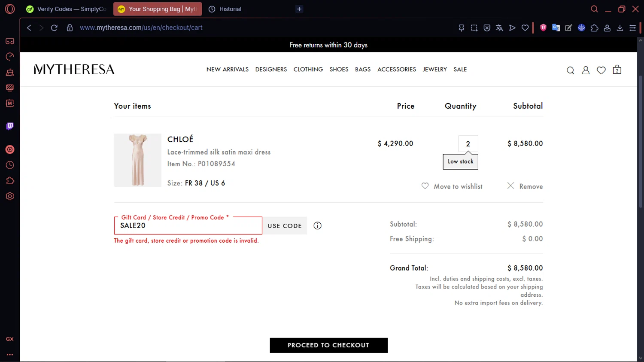Open the Easy Setup menu icon

pos(632,28)
